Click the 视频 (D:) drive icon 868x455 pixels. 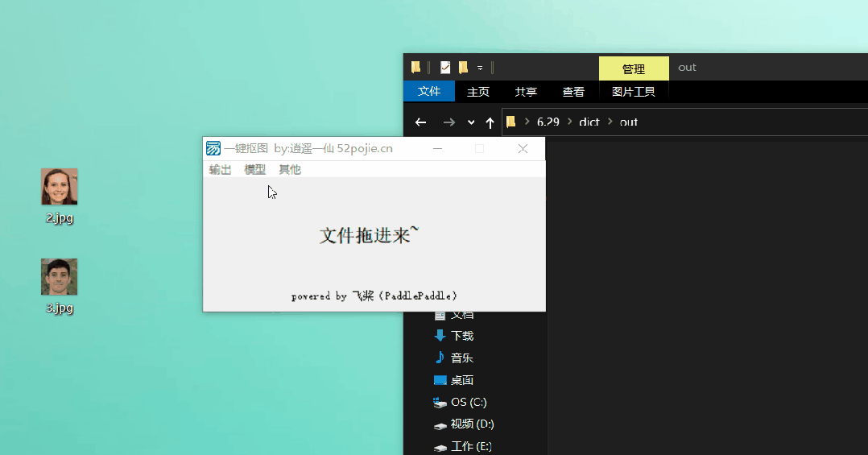point(440,426)
